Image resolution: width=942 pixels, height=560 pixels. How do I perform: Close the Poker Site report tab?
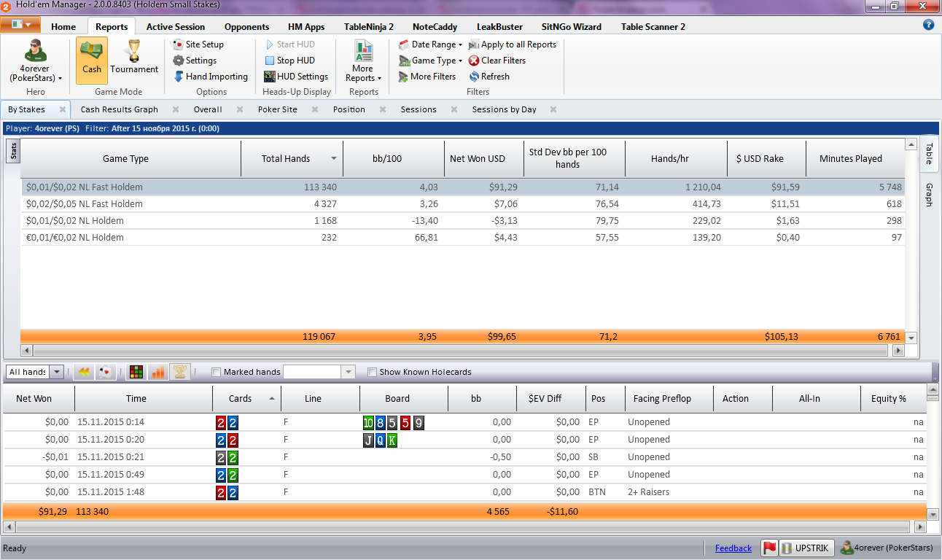click(315, 109)
